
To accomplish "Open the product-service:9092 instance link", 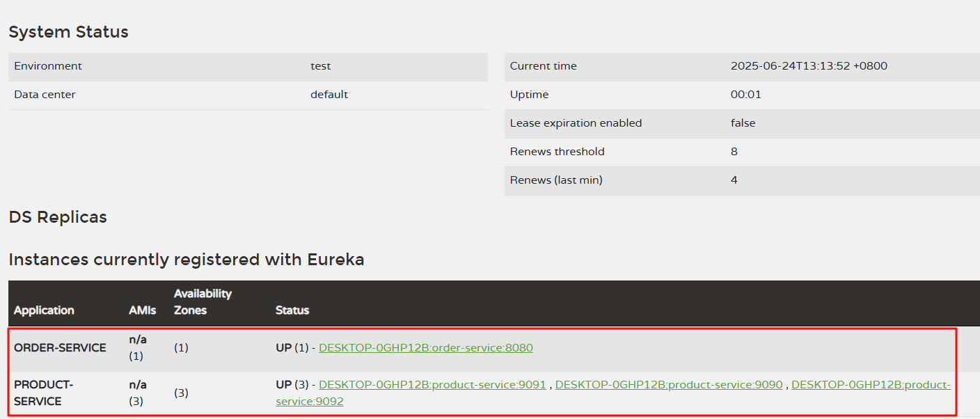I will click(613, 393).
